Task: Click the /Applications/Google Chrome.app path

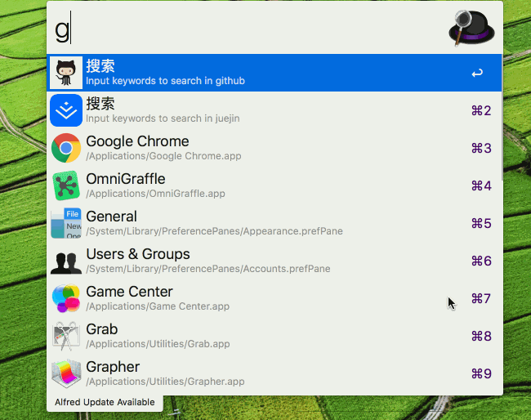Action: [163, 156]
